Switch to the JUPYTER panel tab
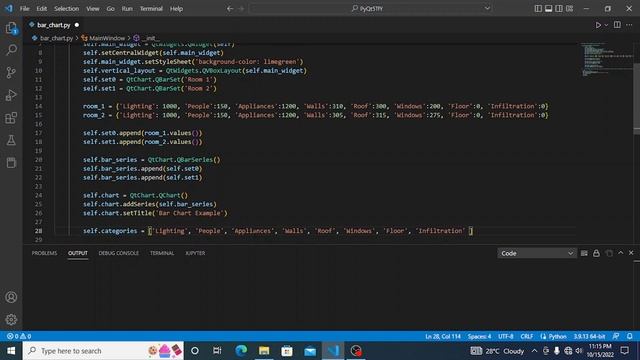Image resolution: width=640 pixels, height=360 pixels. pos(195,253)
